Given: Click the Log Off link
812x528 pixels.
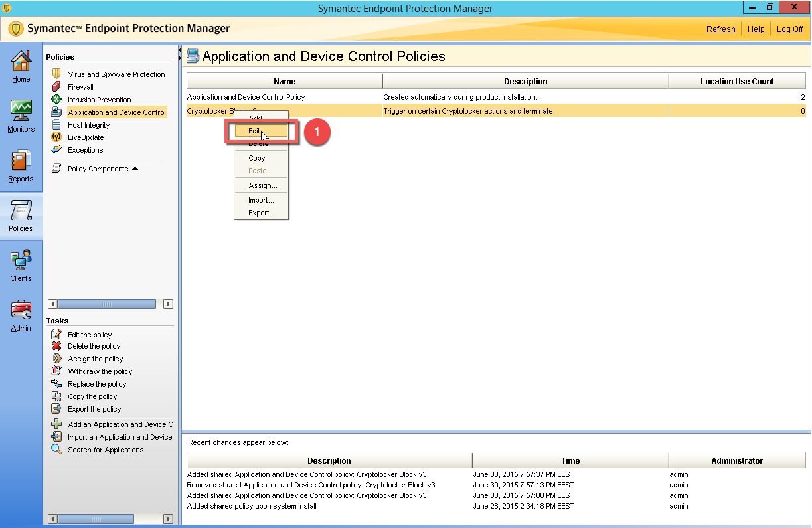Looking at the screenshot, I should (x=789, y=29).
